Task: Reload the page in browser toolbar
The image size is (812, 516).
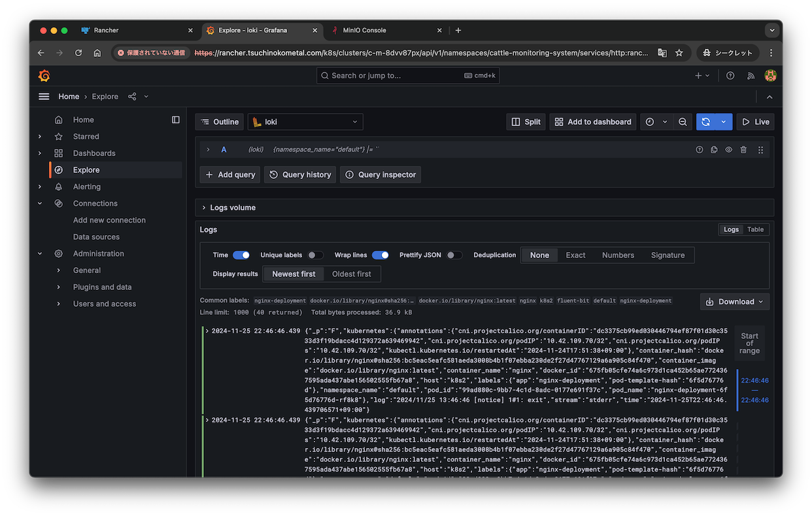Action: (78, 53)
